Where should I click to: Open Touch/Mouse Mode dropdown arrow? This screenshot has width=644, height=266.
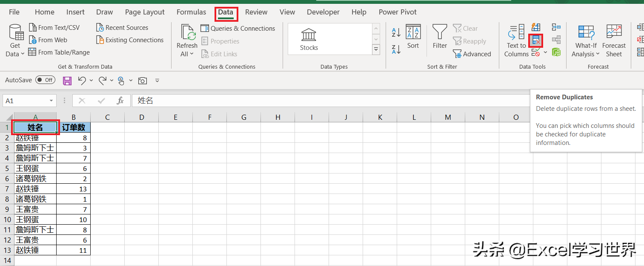pyautogui.click(x=131, y=80)
